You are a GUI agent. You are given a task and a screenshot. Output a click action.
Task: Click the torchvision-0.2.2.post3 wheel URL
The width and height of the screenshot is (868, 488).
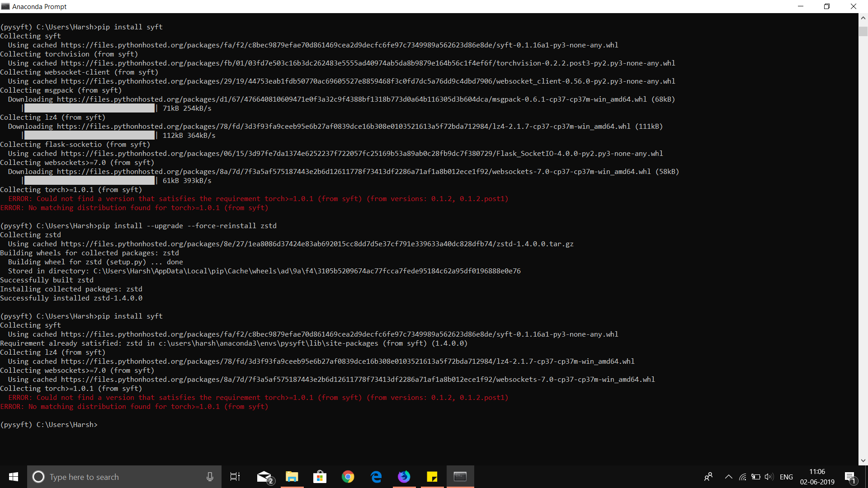[368, 63]
